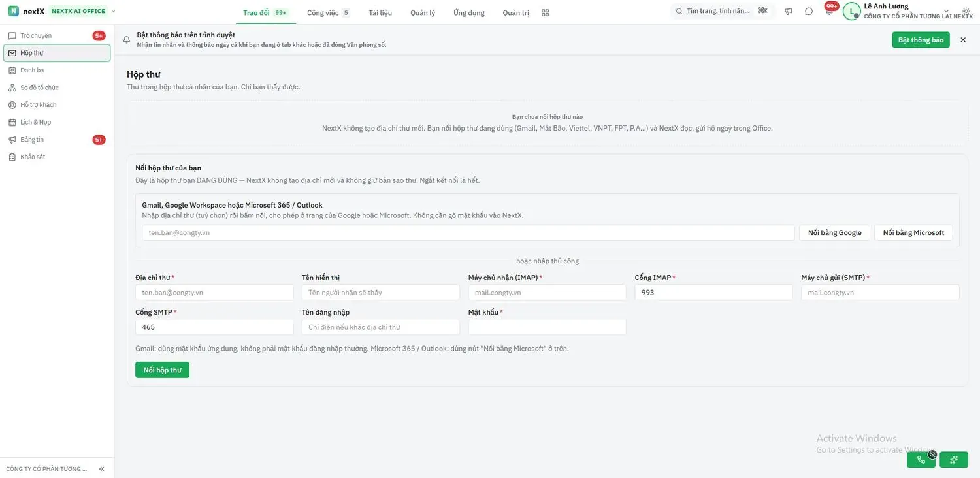Image resolution: width=980 pixels, height=478 pixels.
Task: Click the green Nối hộp thư button
Action: coord(162,370)
